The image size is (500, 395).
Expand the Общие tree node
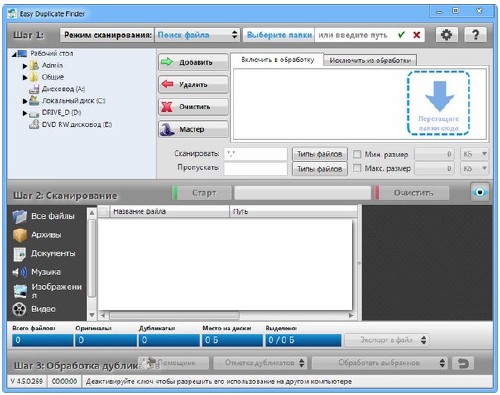[25, 78]
